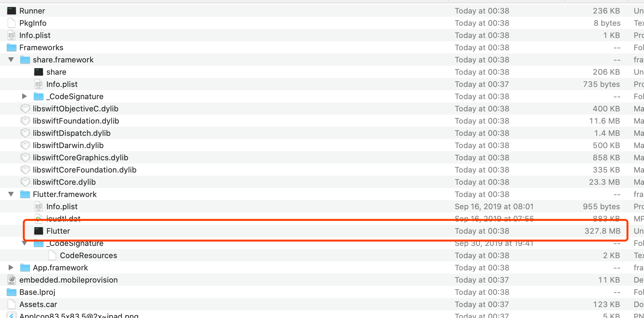Click the Runner executable icon
The image size is (644, 318).
11,11
